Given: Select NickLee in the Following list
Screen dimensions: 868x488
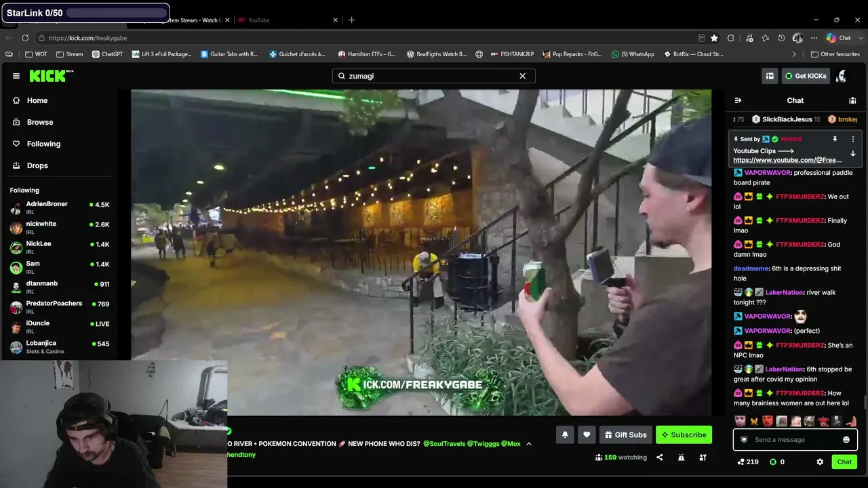Looking at the screenshot, I should click(x=60, y=247).
